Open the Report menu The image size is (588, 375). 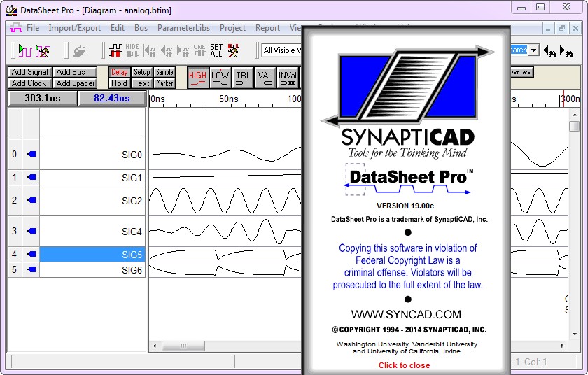pyautogui.click(x=267, y=28)
